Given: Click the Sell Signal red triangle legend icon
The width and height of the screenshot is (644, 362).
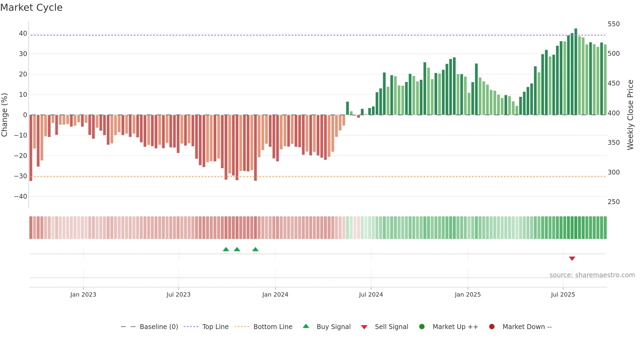Looking at the screenshot, I should click(x=364, y=327).
